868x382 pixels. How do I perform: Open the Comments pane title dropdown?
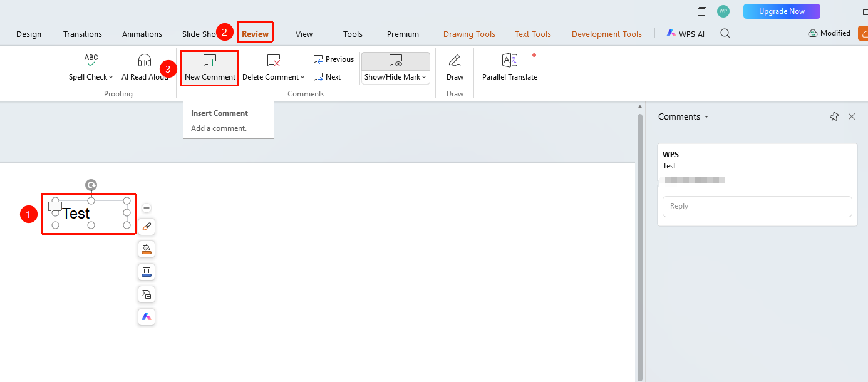tap(706, 117)
